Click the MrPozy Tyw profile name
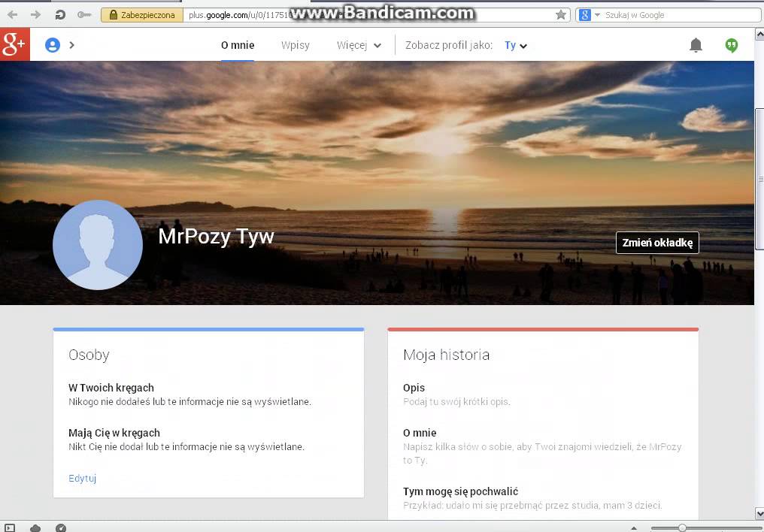The width and height of the screenshot is (764, 532). coord(217,237)
